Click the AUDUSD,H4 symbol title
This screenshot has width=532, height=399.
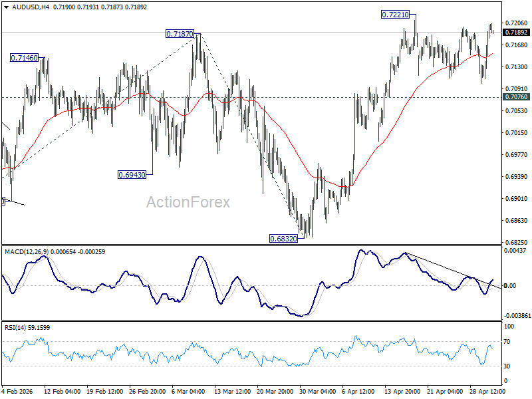pos(30,7)
